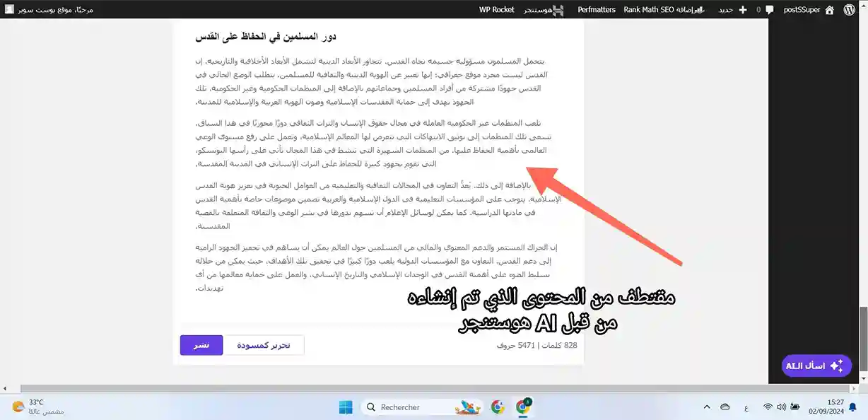Click the home icon next to postSSuper
The height and width of the screenshot is (420, 868).
tap(829, 9)
